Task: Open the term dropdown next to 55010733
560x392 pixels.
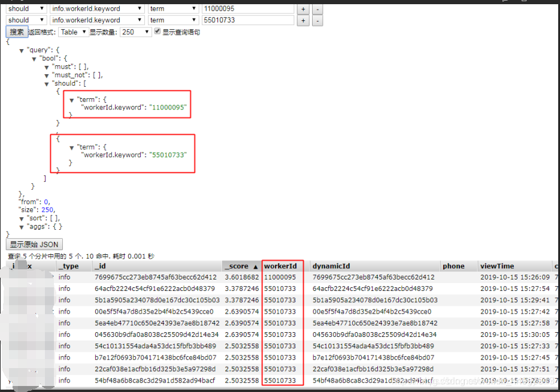Action: [173, 20]
